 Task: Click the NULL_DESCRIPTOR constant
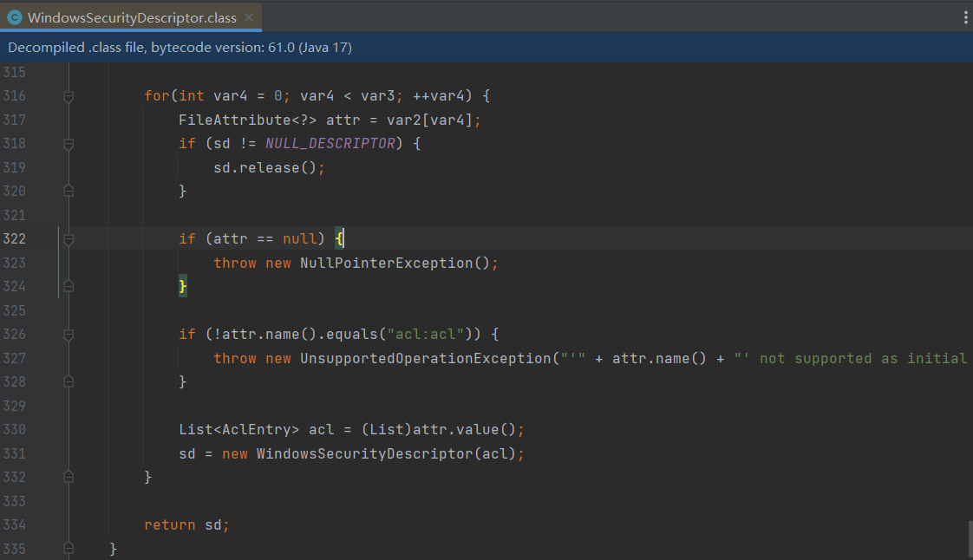tap(330, 144)
